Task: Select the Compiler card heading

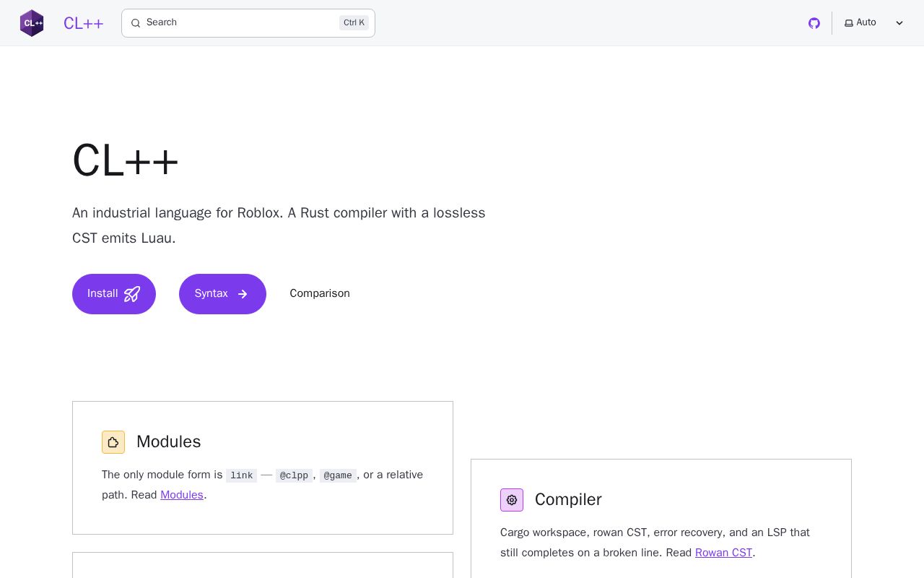Action: pos(568,499)
